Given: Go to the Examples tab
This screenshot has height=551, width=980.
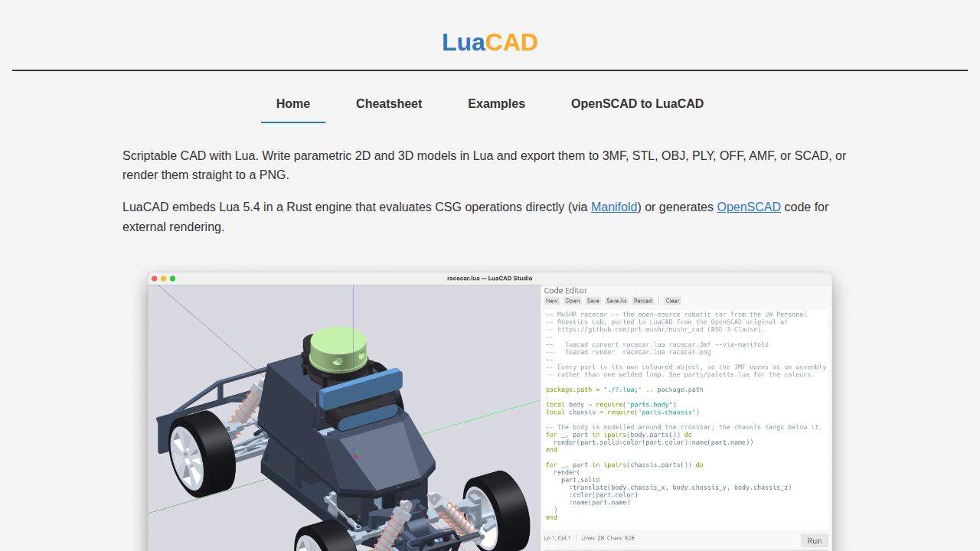Looking at the screenshot, I should click(496, 104).
